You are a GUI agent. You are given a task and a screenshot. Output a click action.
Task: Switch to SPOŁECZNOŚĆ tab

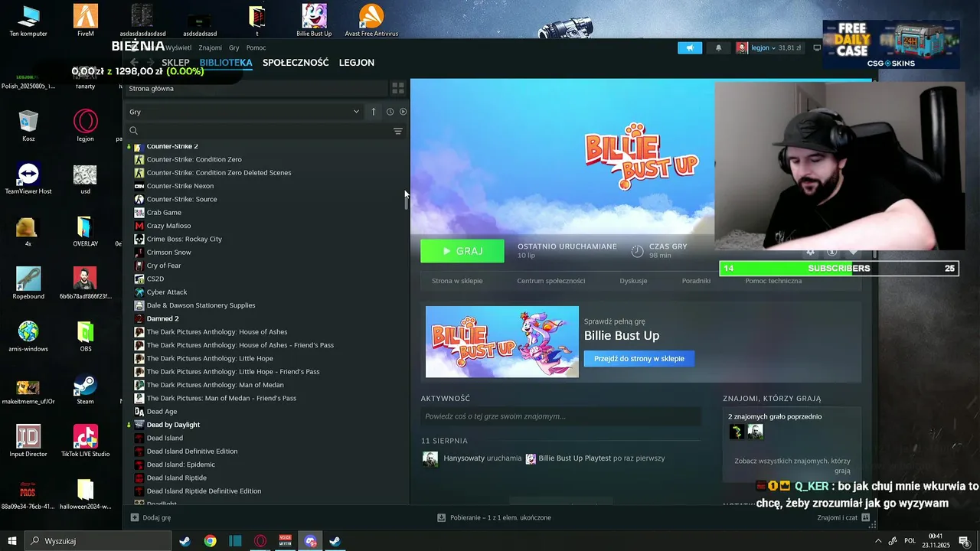(296, 63)
